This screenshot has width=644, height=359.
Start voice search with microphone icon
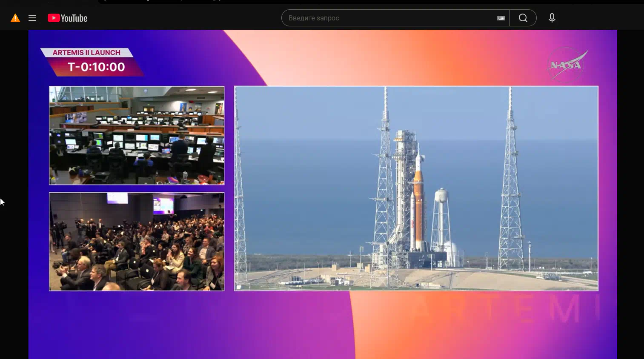pos(552,18)
